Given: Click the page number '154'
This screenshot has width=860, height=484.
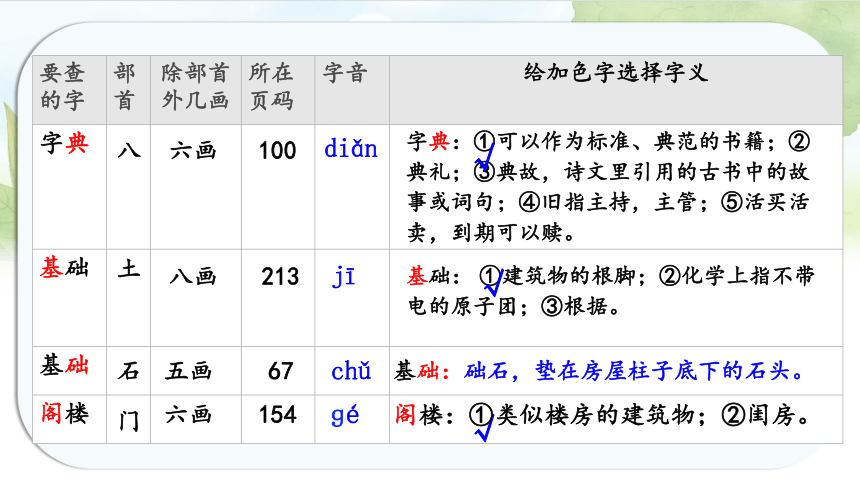Looking at the screenshot, I should (x=278, y=414).
